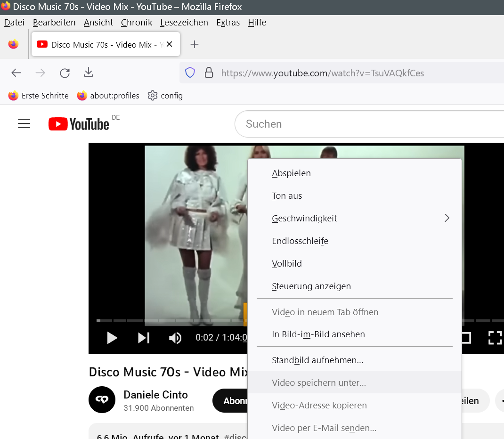Enter fullscreen via player corner icon
Screen dimensions: 504x439
(495, 338)
